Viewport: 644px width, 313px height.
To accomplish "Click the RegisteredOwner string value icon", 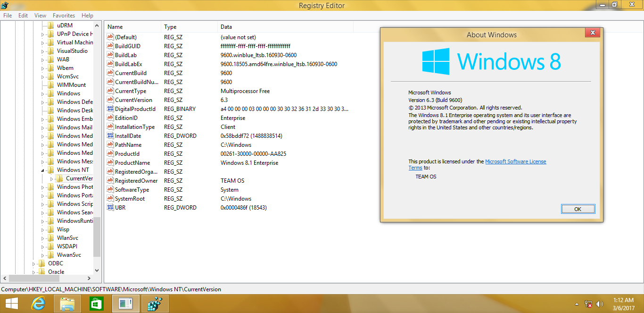I will [110, 181].
